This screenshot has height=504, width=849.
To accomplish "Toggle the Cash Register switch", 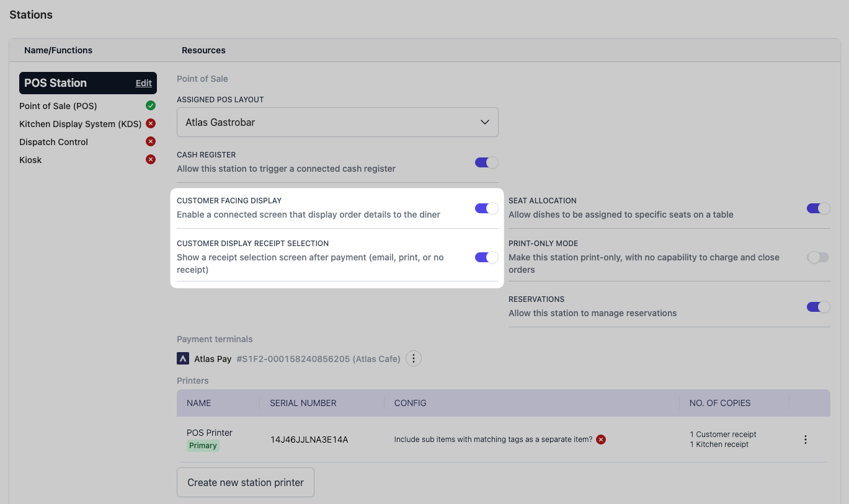I will [487, 162].
